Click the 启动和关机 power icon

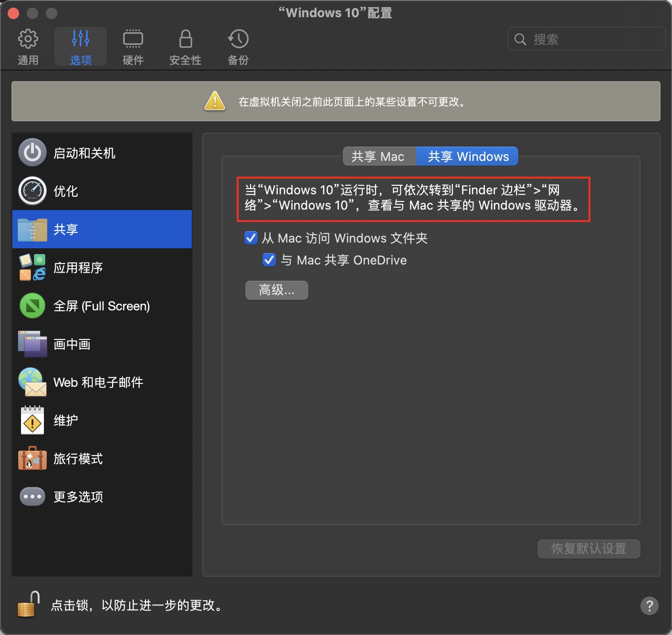click(x=32, y=153)
